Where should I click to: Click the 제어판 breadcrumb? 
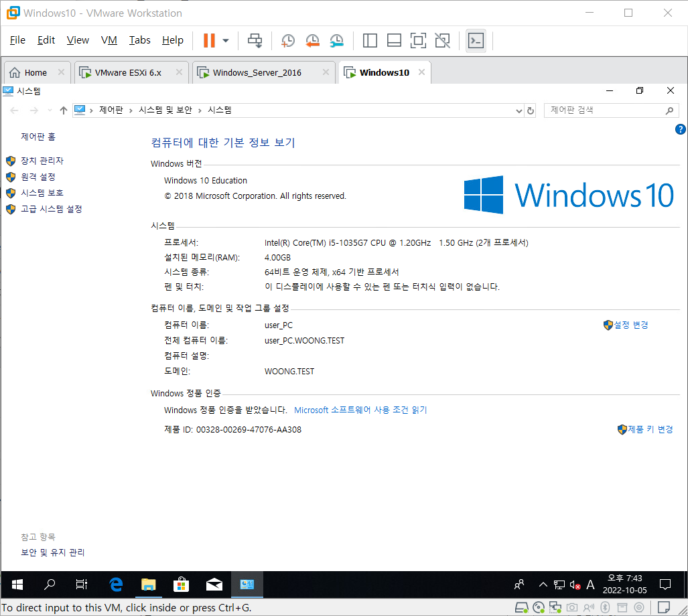pyautogui.click(x=111, y=110)
